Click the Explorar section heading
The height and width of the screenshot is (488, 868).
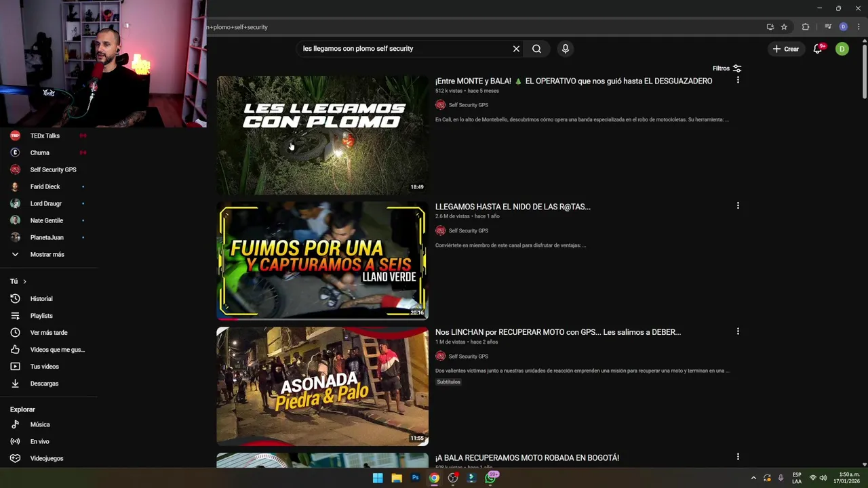coord(22,409)
